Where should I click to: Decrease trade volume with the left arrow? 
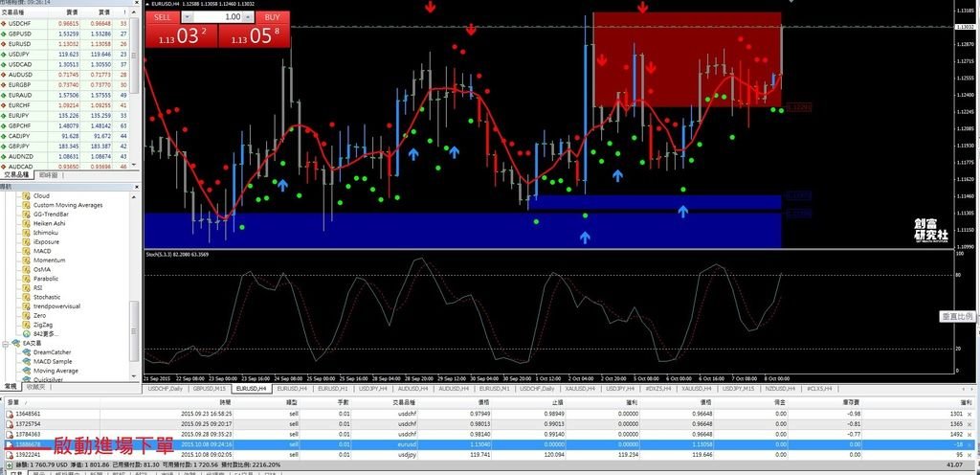pyautogui.click(x=187, y=17)
